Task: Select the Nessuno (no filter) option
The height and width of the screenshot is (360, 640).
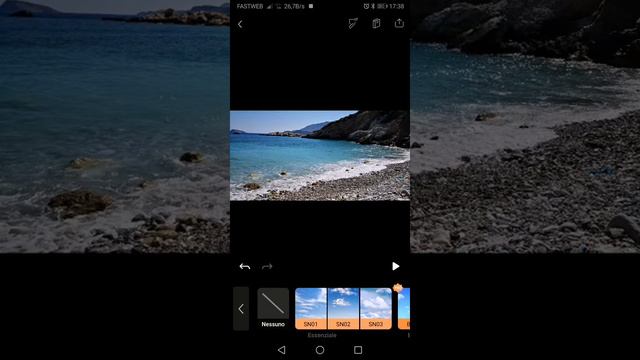Action: pos(273,308)
